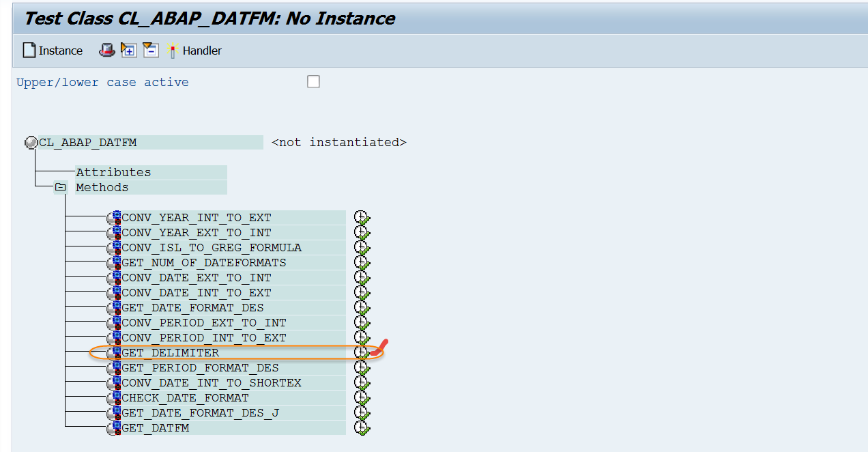Execute the GET_DELIMITER method
868x452 pixels.
click(x=362, y=352)
